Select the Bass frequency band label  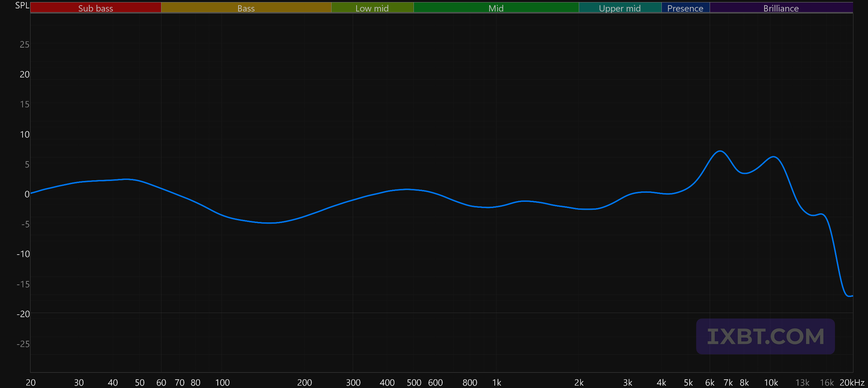point(246,8)
